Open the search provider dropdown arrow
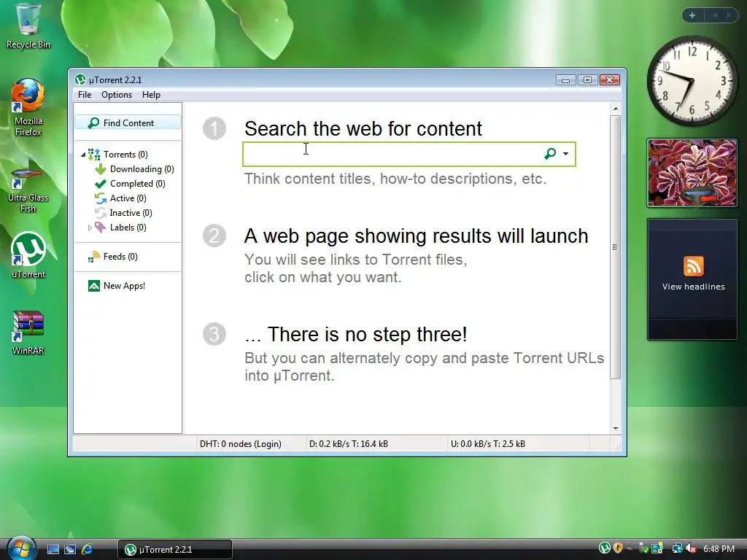This screenshot has height=560, width=747. [565, 154]
